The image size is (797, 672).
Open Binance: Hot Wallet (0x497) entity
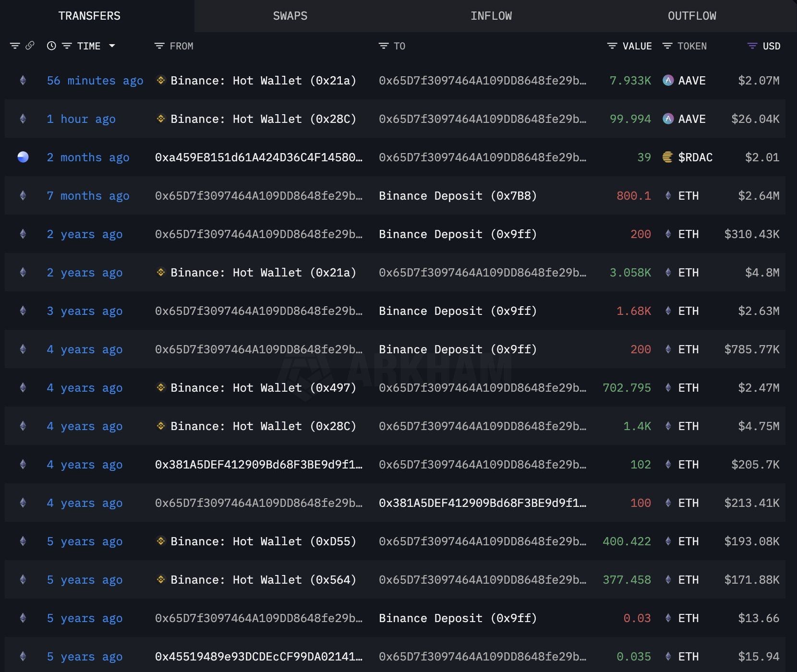264,388
